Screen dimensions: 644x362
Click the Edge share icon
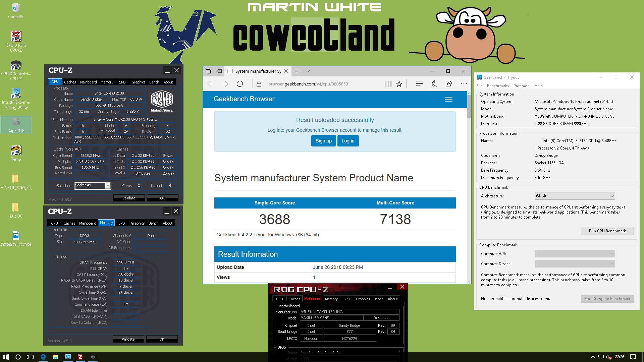(449, 84)
